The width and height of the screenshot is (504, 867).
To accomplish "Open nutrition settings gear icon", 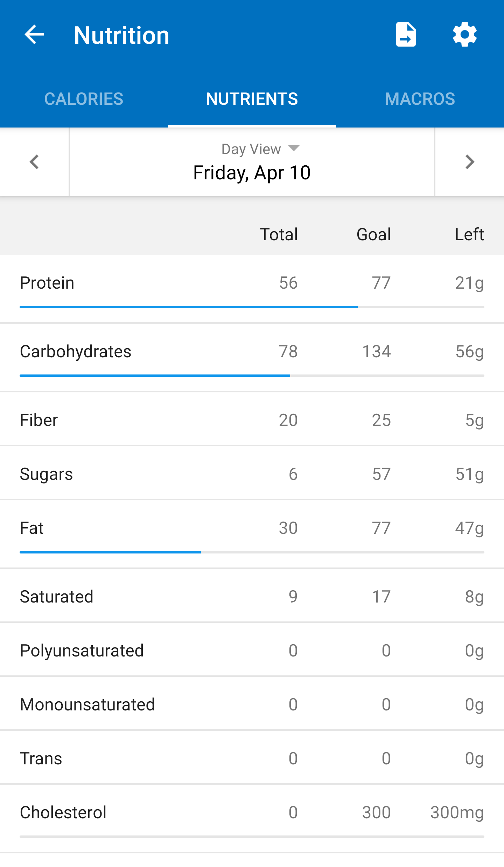I will click(x=464, y=35).
